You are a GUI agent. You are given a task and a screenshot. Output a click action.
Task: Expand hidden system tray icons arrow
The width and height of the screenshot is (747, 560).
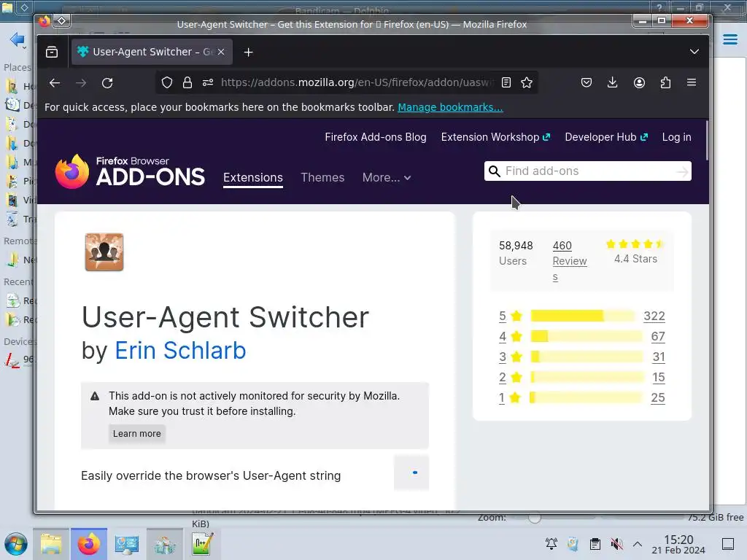click(x=638, y=544)
